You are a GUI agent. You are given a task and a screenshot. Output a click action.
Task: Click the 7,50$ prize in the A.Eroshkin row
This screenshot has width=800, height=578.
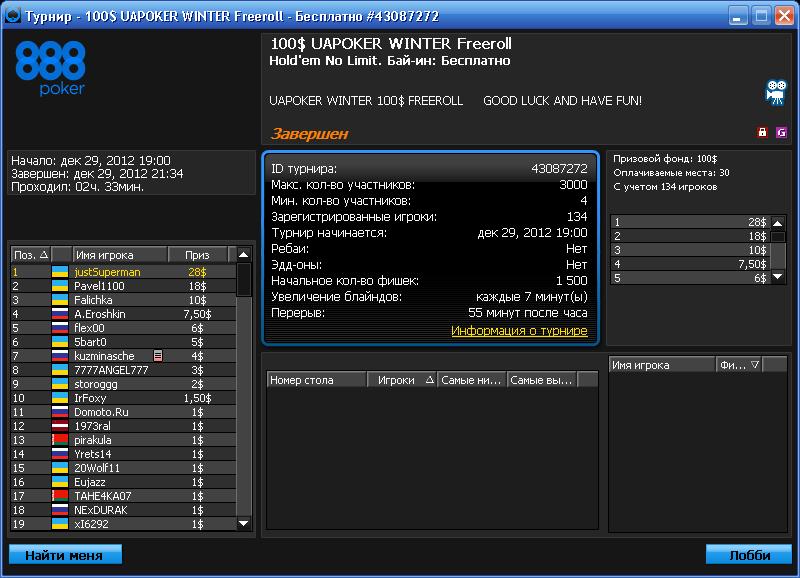(197, 314)
